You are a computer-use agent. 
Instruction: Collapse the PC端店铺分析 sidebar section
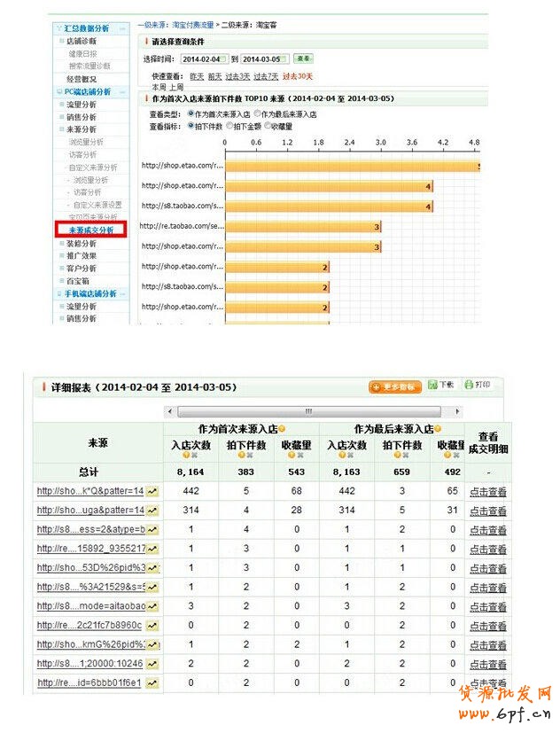pyautogui.click(x=121, y=91)
